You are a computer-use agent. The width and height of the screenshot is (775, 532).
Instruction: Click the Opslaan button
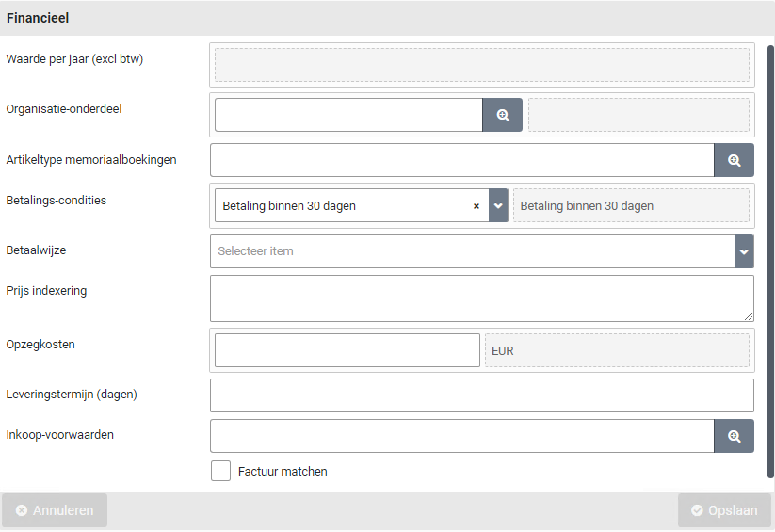(x=724, y=510)
